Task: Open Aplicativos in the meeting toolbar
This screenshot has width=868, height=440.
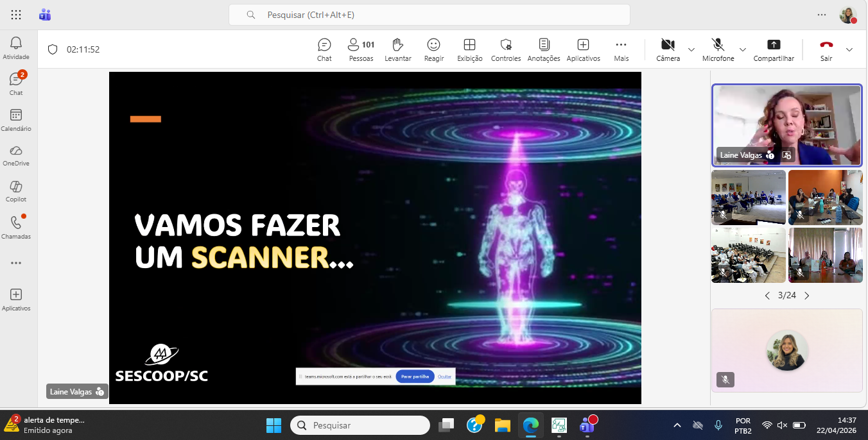Action: tap(583, 49)
